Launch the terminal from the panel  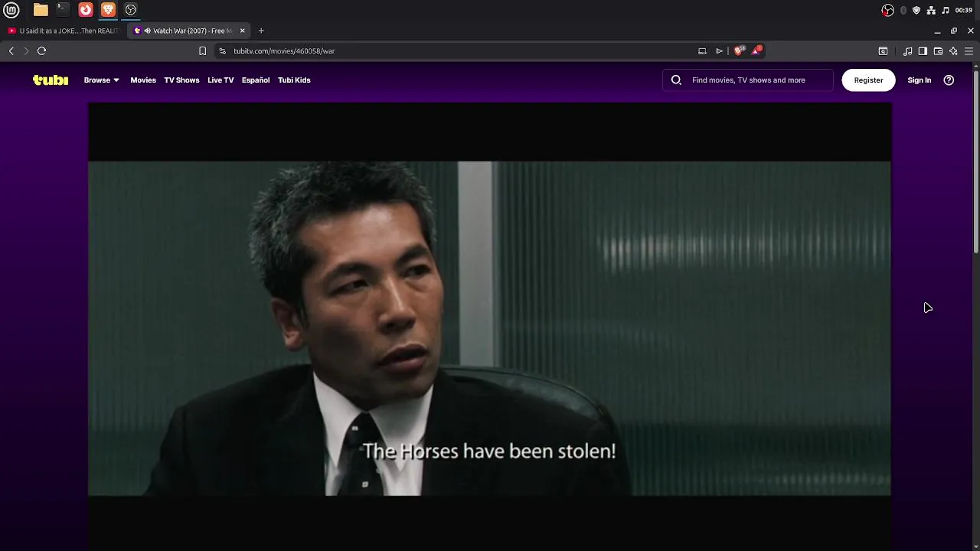click(x=63, y=10)
